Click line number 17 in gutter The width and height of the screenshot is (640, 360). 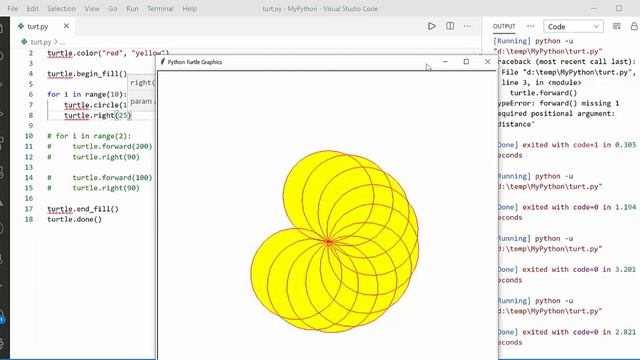[x=29, y=209]
